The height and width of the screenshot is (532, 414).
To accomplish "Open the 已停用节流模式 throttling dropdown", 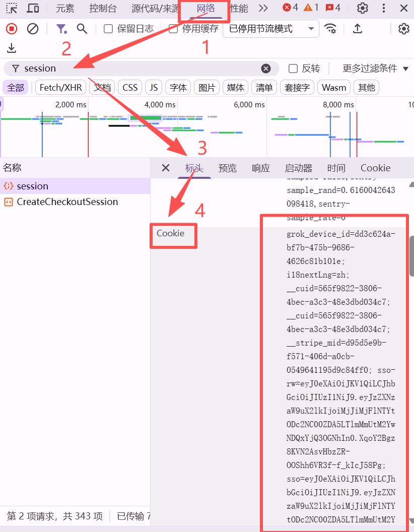I will [x=270, y=29].
